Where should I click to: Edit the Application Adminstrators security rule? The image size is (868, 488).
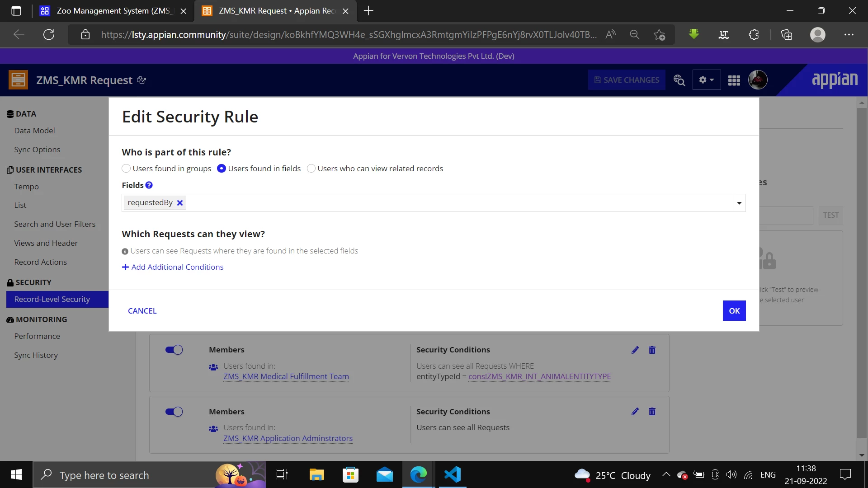click(x=635, y=411)
